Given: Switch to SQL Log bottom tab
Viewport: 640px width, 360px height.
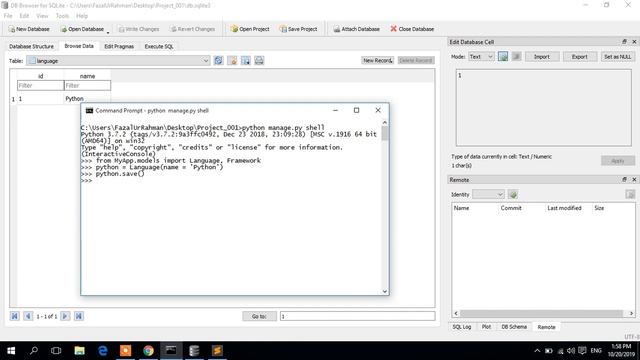Looking at the screenshot, I should (462, 327).
